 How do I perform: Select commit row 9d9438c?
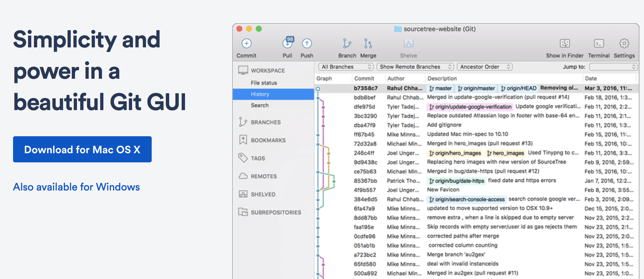click(x=476, y=162)
